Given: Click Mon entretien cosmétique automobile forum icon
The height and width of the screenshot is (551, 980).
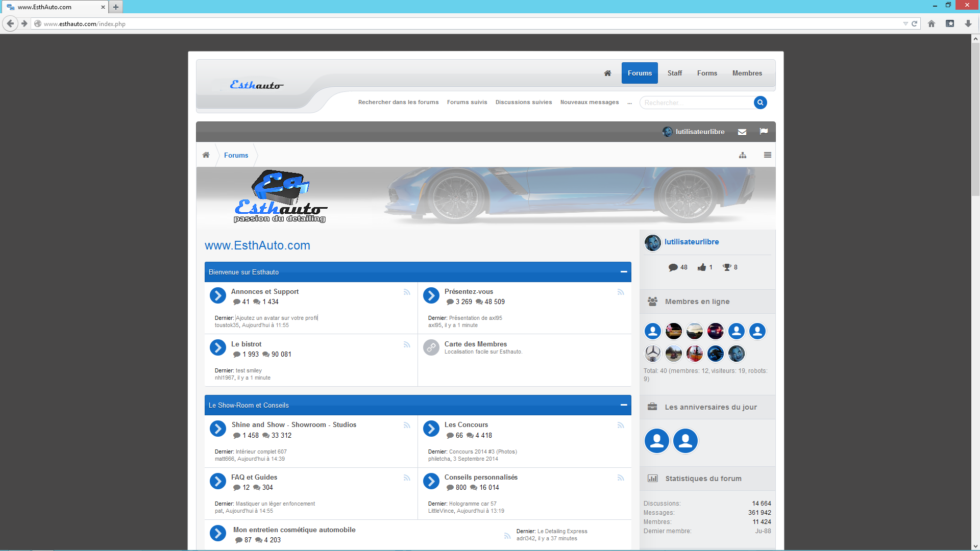Looking at the screenshot, I should [218, 534].
